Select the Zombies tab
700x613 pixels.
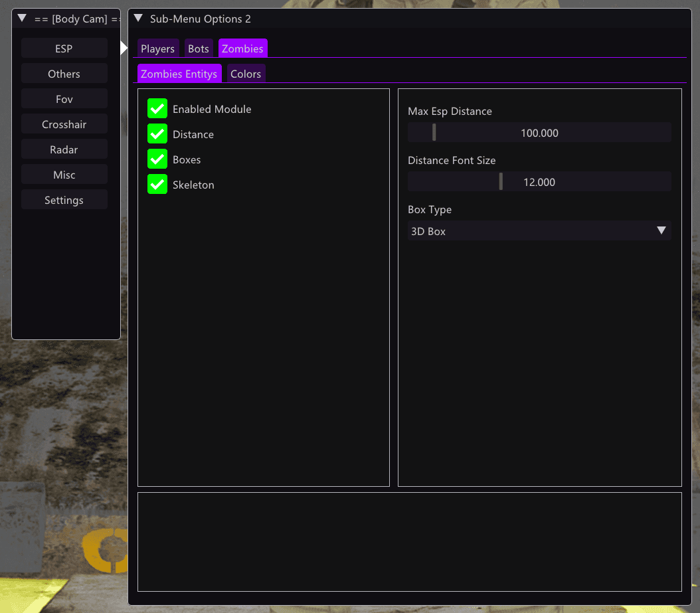242,48
